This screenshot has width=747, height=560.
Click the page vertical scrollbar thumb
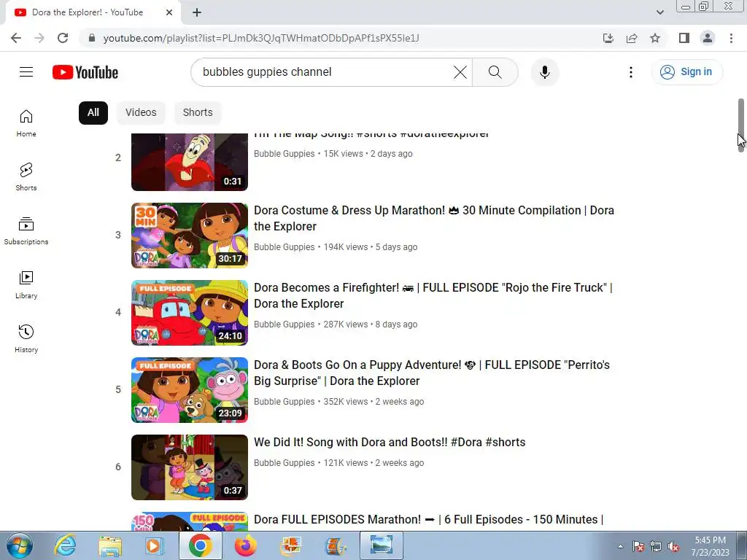pyautogui.click(x=741, y=125)
